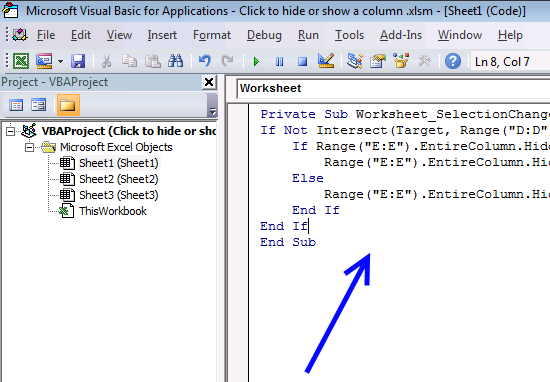Open the Tools menu
The width and height of the screenshot is (550, 382).
tap(349, 35)
